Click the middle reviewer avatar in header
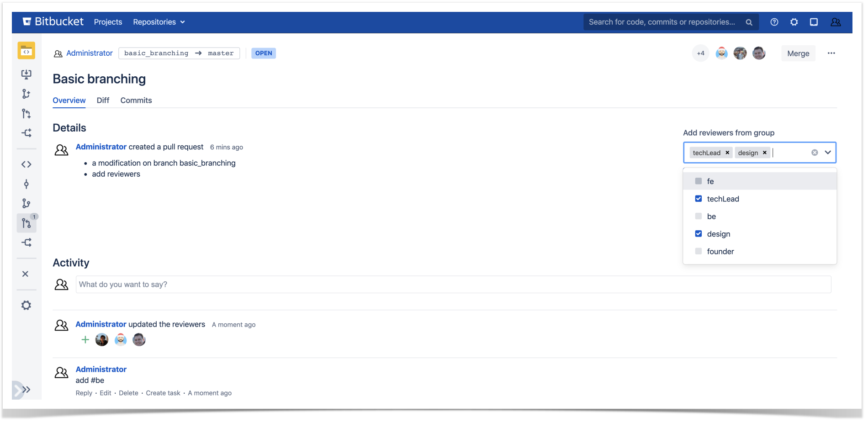This screenshot has height=422, width=868. tap(740, 53)
